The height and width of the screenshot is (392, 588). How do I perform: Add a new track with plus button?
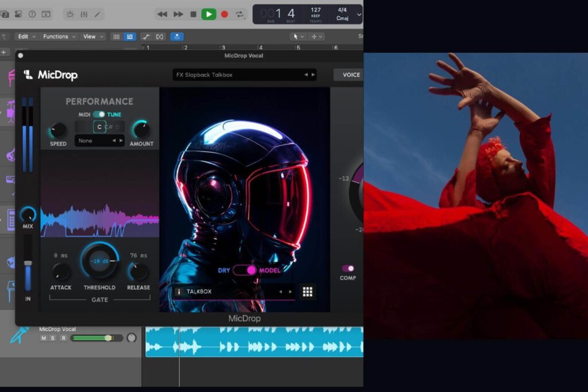[x=4, y=52]
